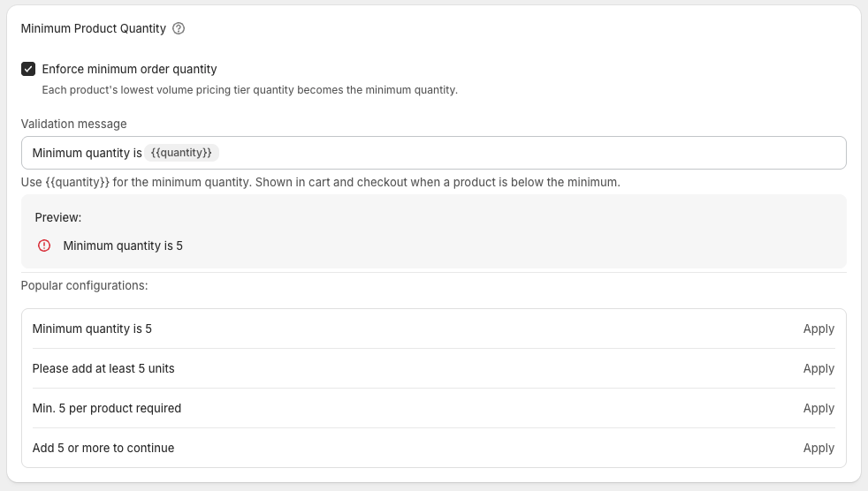
Task: Click the "Add 5 or more to continue" row text
Action: (x=103, y=448)
